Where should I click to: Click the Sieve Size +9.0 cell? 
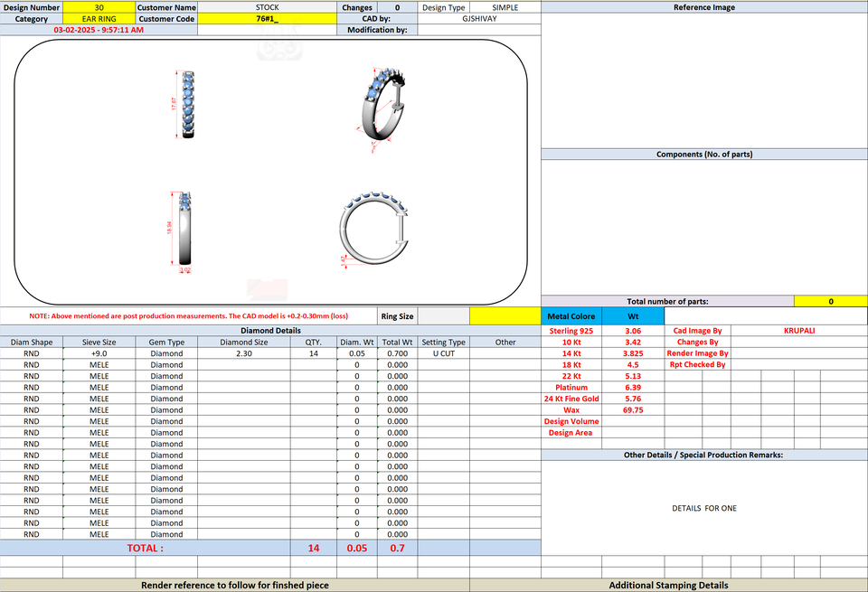click(x=99, y=353)
